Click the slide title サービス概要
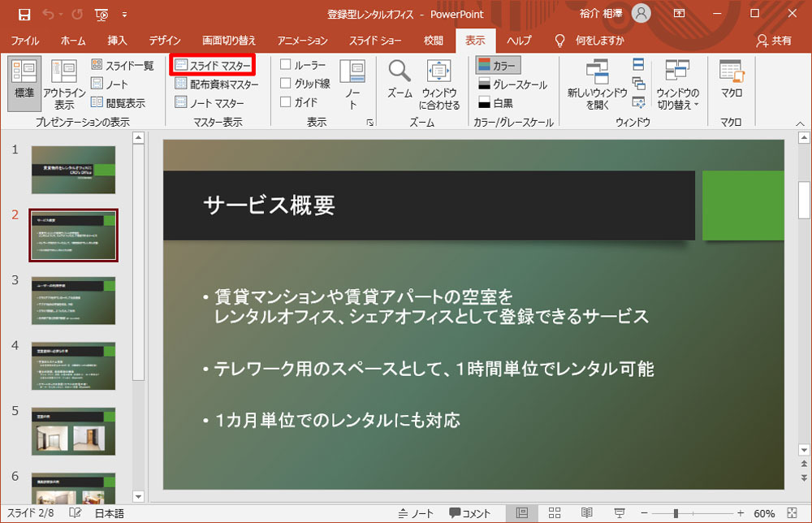Screen dimensions: 812x523 tap(270, 205)
